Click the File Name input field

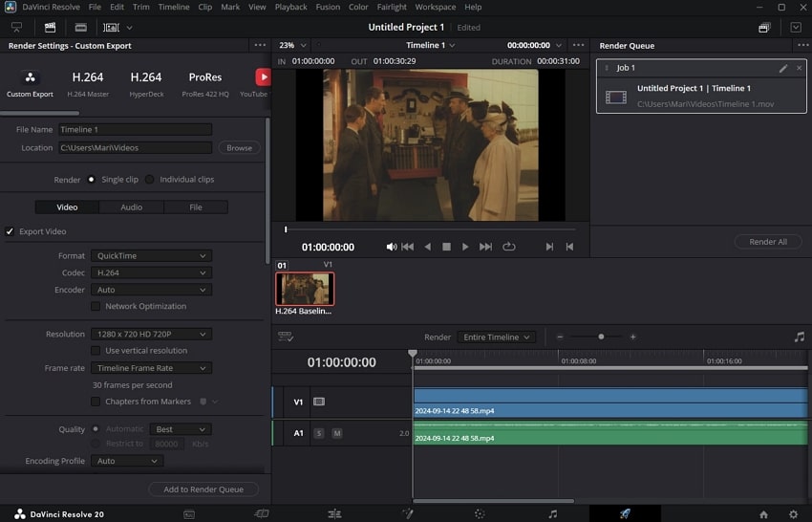[x=135, y=130]
